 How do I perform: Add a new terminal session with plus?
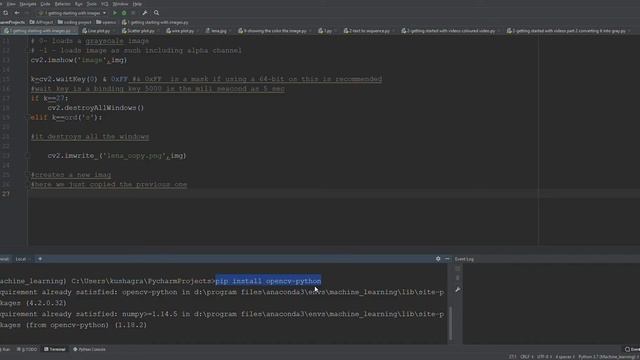tap(40, 259)
